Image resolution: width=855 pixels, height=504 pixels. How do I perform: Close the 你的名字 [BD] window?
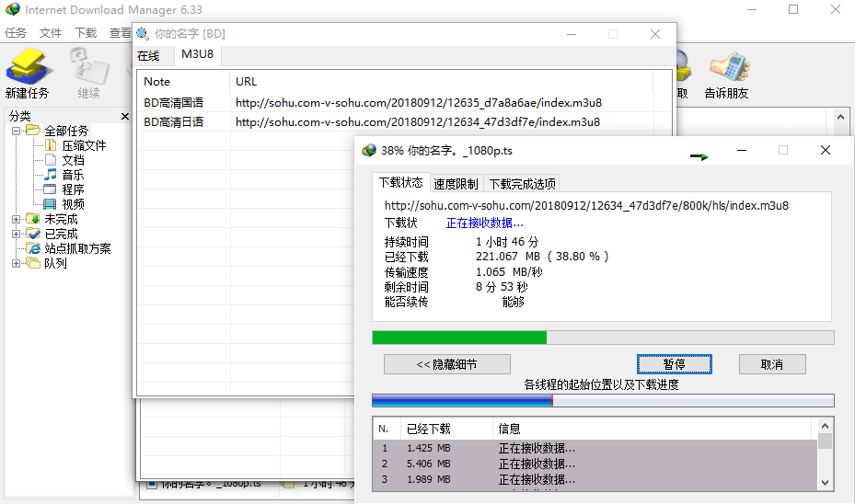click(655, 34)
